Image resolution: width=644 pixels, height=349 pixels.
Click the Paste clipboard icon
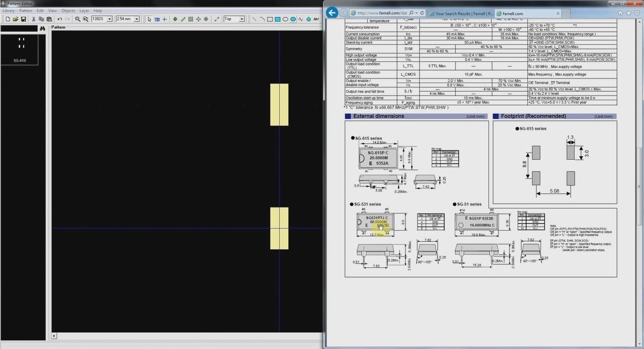49,19
